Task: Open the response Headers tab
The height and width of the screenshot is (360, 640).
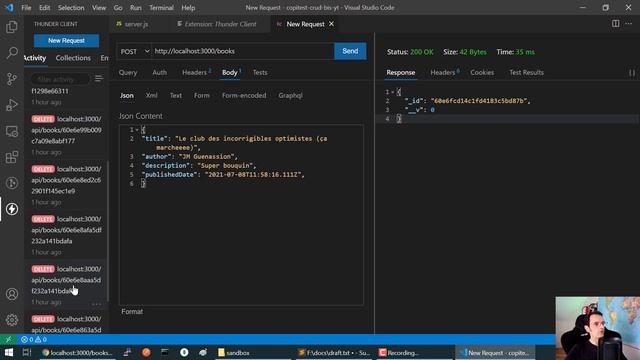Action: [444, 73]
